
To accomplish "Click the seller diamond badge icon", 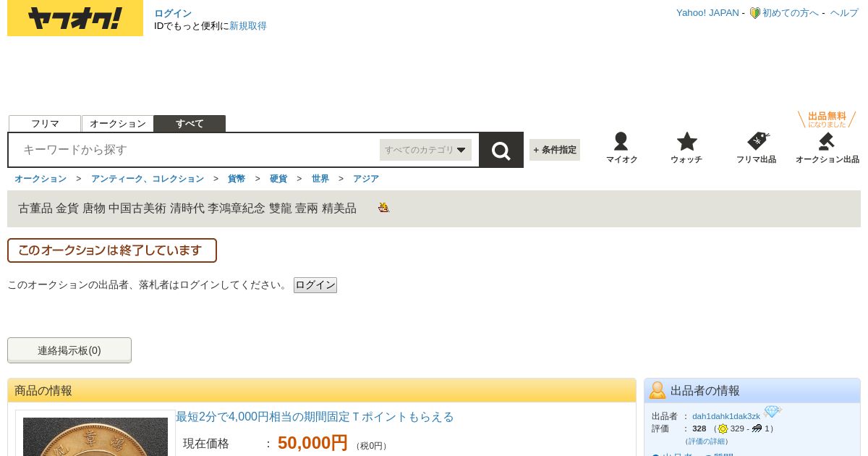I will (x=773, y=412).
